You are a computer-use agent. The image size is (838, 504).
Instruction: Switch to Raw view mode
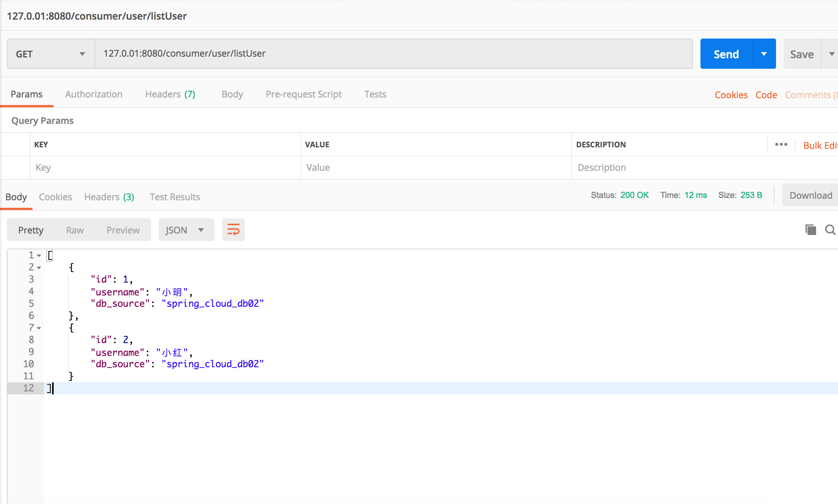75,230
